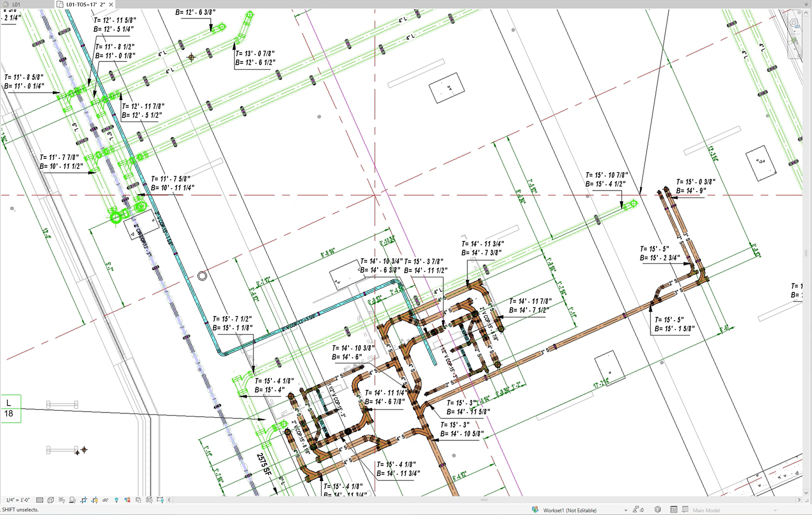Open the Detail Level control
The height and width of the screenshot is (515, 812).
[39, 500]
